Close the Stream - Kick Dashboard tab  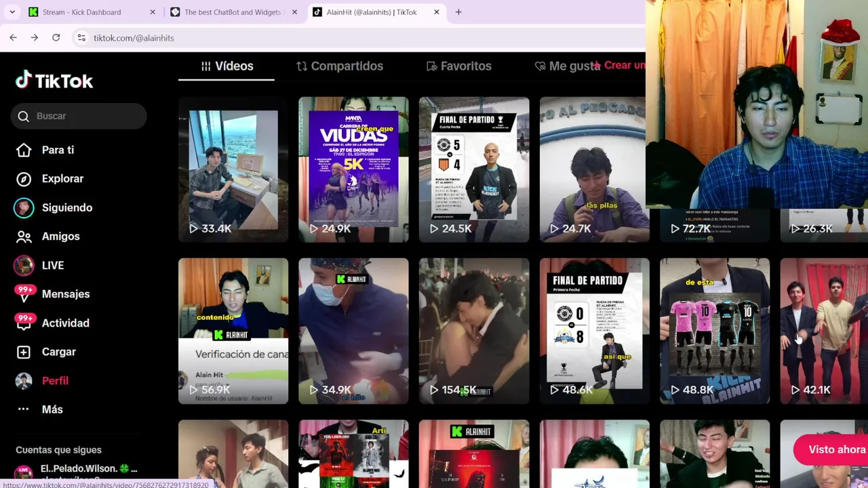(153, 12)
